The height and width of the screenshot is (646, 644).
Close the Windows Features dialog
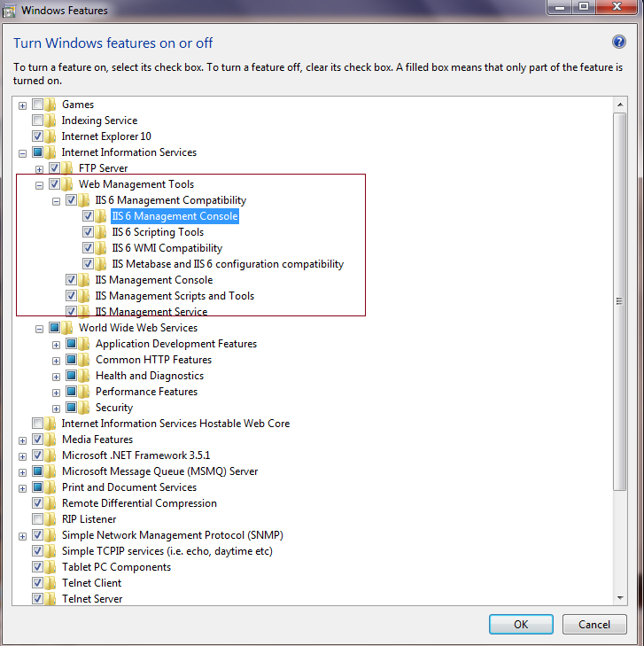(617, 7)
